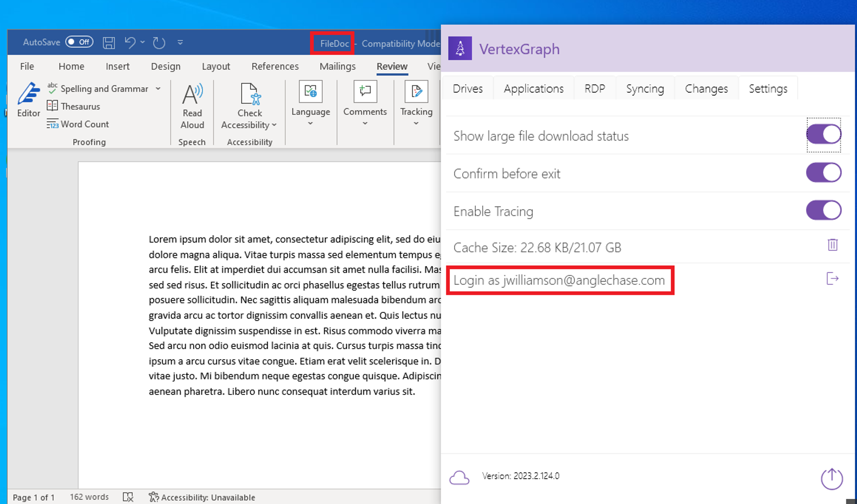Screen dimensions: 857x504
Task: Expand the Language dropdown chevron
Action: click(x=311, y=124)
